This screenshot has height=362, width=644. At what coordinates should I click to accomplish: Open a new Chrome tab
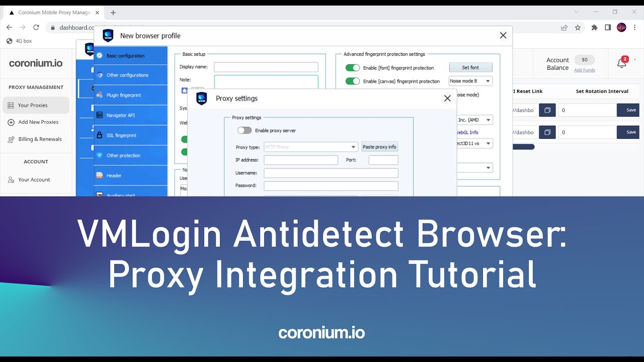113,13
